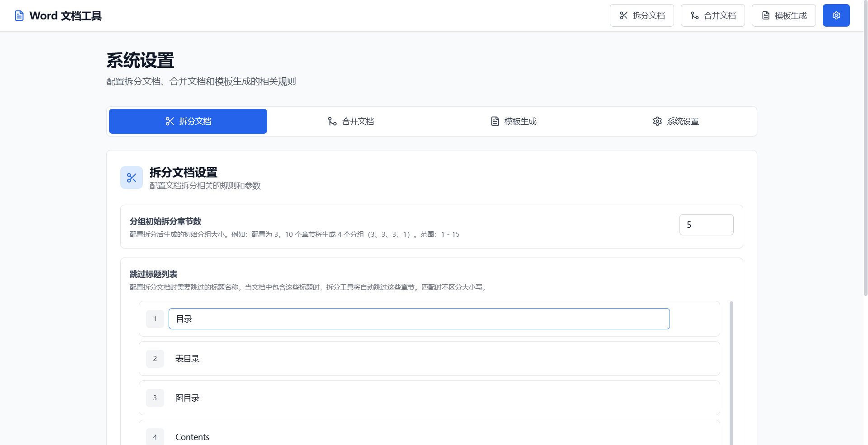868x445 pixels.
Task: Select the Contents list entry
Action: [x=429, y=436]
